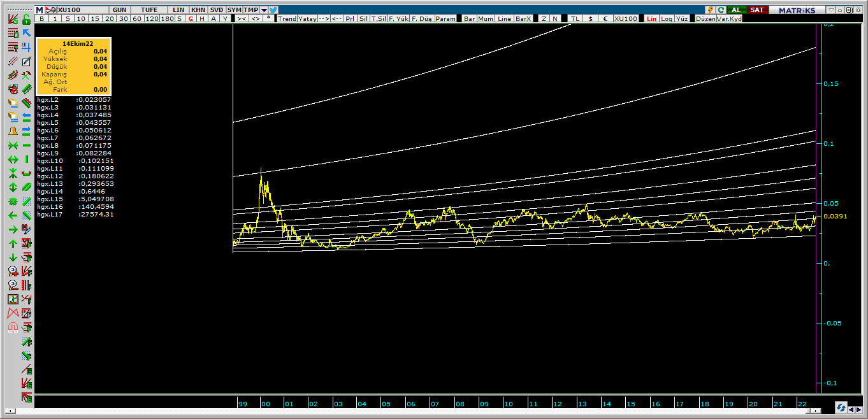Image resolution: width=868 pixels, height=419 pixels.
Task: Click the green vertical line icon
Action: [26, 159]
